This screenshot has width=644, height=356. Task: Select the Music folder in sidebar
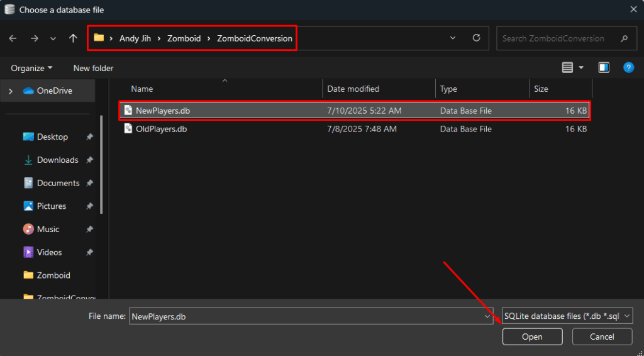pos(48,229)
